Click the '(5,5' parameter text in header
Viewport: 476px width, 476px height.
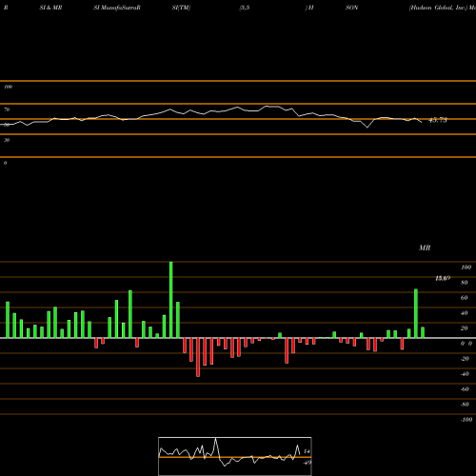(244, 8)
